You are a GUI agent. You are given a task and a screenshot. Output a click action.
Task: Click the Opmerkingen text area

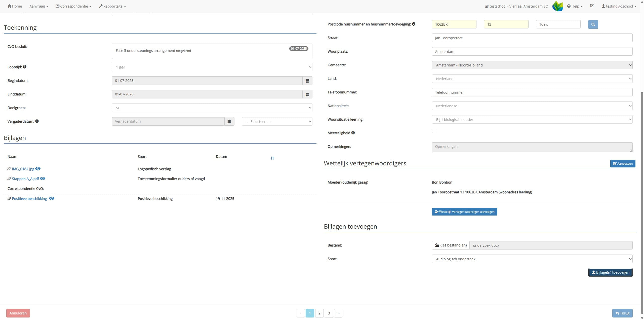pyautogui.click(x=532, y=147)
